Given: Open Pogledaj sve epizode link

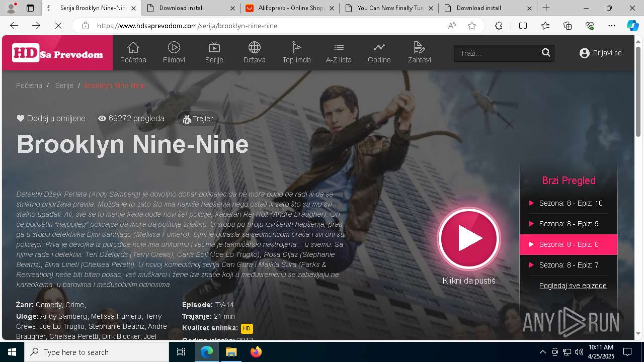Looking at the screenshot, I should [573, 286].
